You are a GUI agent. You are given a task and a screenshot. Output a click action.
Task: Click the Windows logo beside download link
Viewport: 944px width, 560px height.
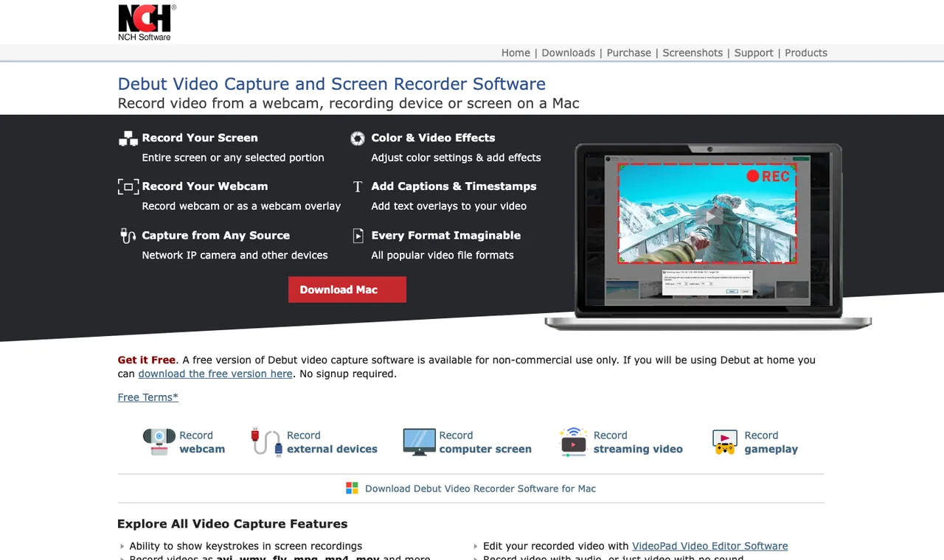pyautogui.click(x=352, y=489)
